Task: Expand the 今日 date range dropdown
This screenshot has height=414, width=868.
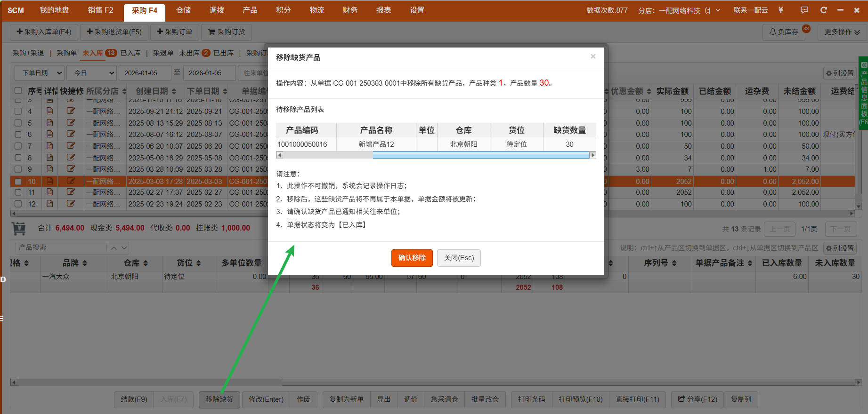Action: click(x=94, y=73)
